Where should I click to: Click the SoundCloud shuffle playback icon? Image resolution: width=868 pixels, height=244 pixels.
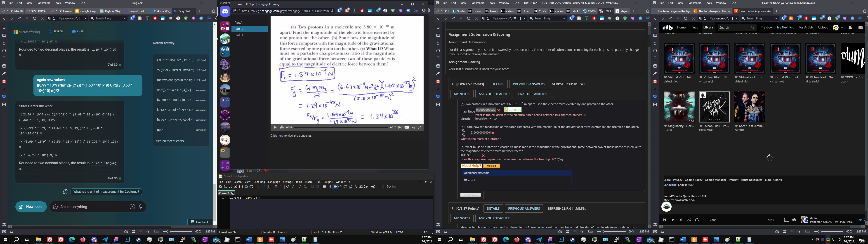(689, 220)
